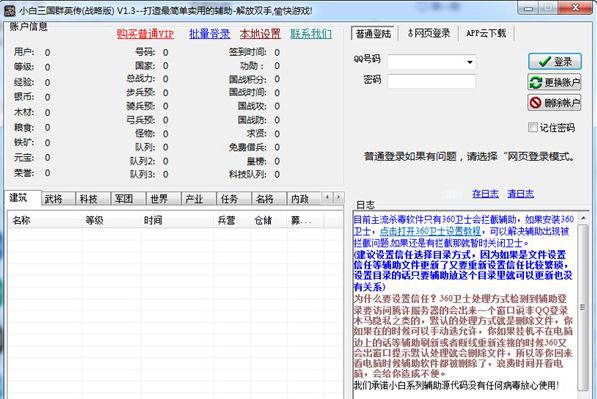Click the 元宝 value field
Image resolution: width=597 pixels, height=399 pixels.
(x=48, y=158)
